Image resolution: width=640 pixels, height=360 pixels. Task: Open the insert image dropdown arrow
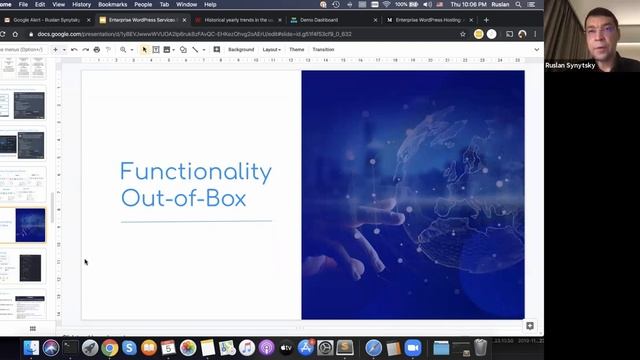tap(173, 50)
